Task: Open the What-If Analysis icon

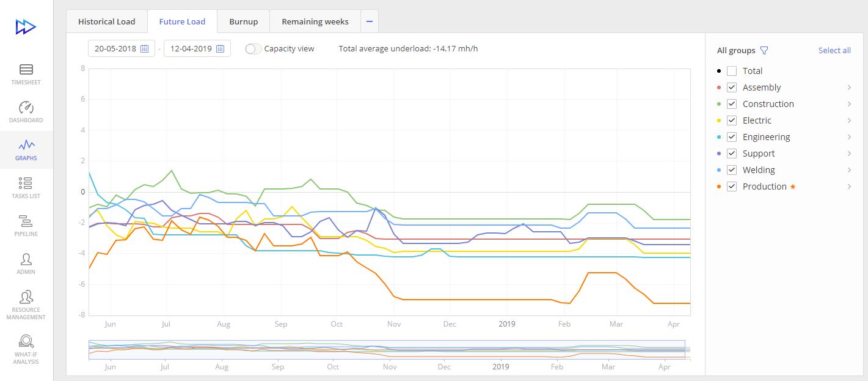Action: point(26,342)
